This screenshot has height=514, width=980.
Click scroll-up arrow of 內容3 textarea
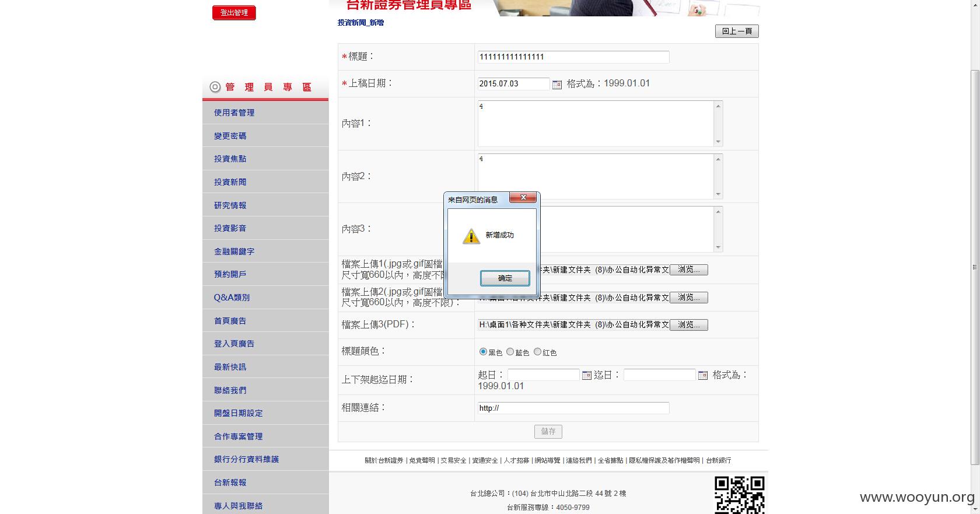coord(718,211)
